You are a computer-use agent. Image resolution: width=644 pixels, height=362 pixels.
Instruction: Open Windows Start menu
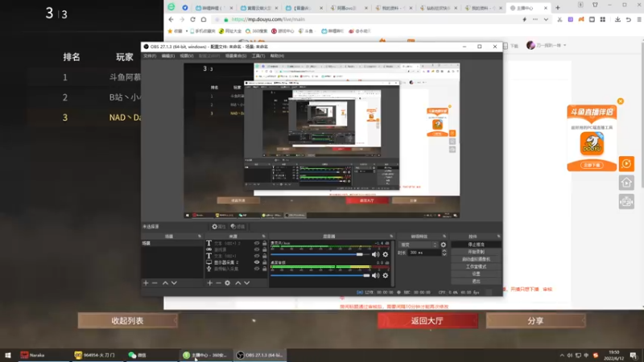[x=8, y=355]
